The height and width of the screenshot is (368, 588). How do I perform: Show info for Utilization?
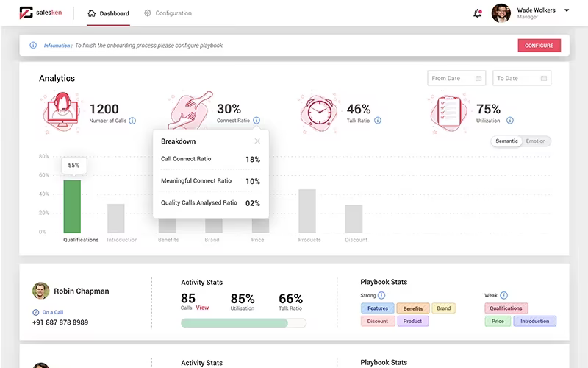[x=510, y=121]
